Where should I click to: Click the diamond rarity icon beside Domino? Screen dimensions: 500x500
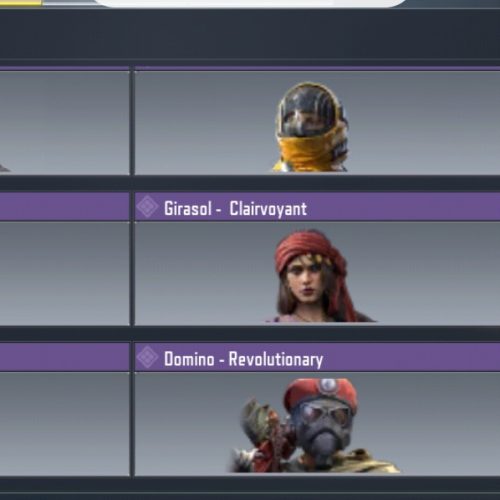tap(147, 357)
